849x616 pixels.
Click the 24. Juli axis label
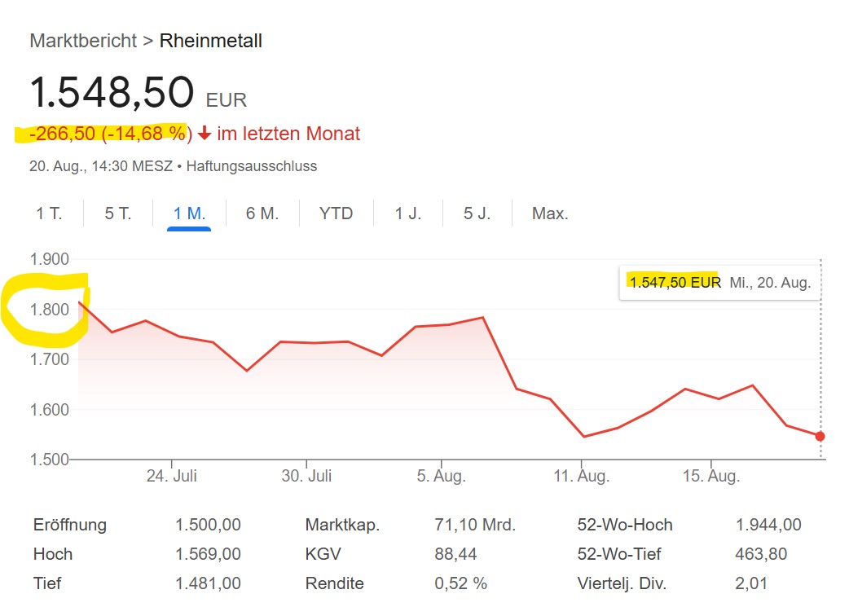[172, 476]
